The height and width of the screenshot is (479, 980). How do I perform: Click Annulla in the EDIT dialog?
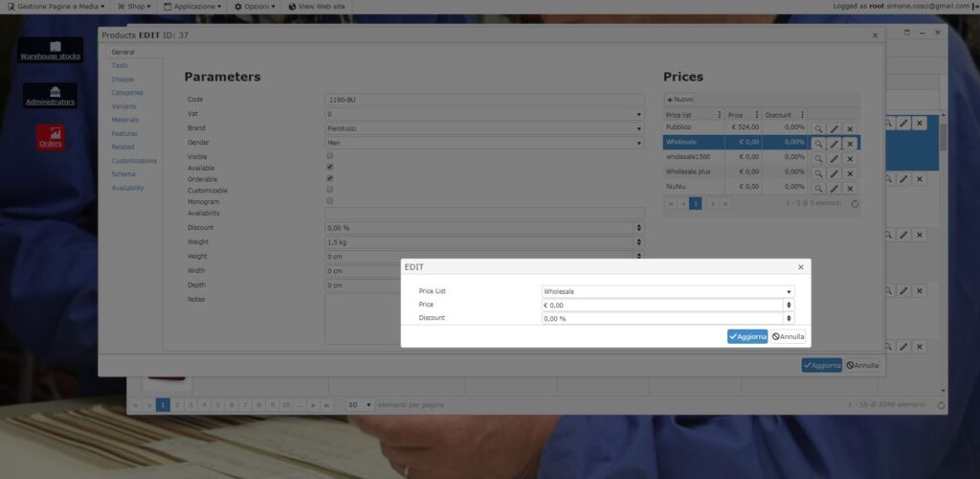tap(788, 336)
